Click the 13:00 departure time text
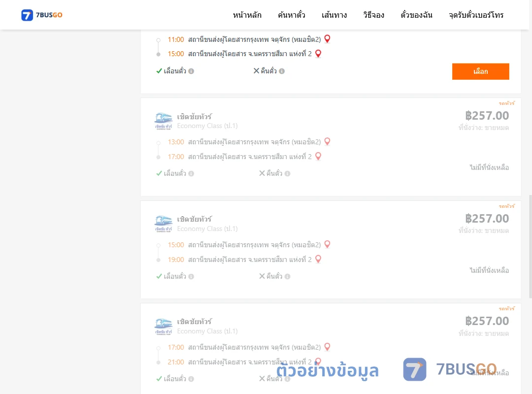This screenshot has height=394, width=532. pos(176,142)
